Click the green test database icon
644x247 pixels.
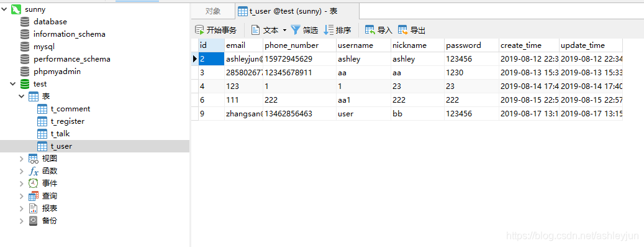25,84
